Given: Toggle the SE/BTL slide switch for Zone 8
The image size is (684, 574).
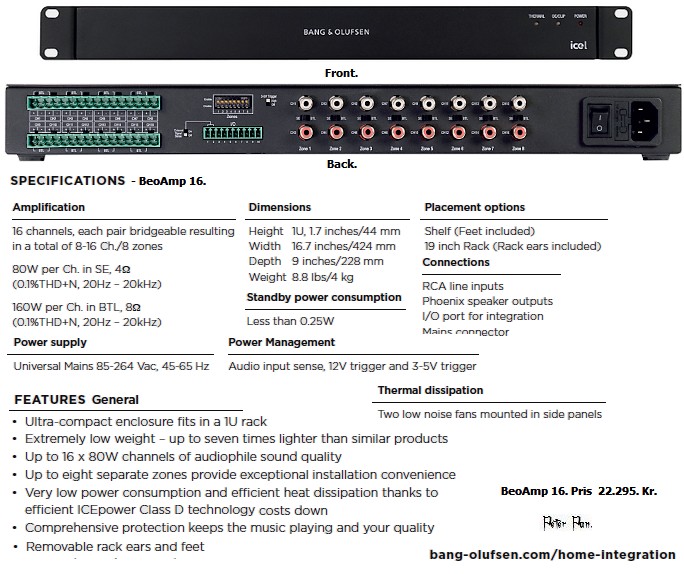Looking at the screenshot, I should click(519, 118).
